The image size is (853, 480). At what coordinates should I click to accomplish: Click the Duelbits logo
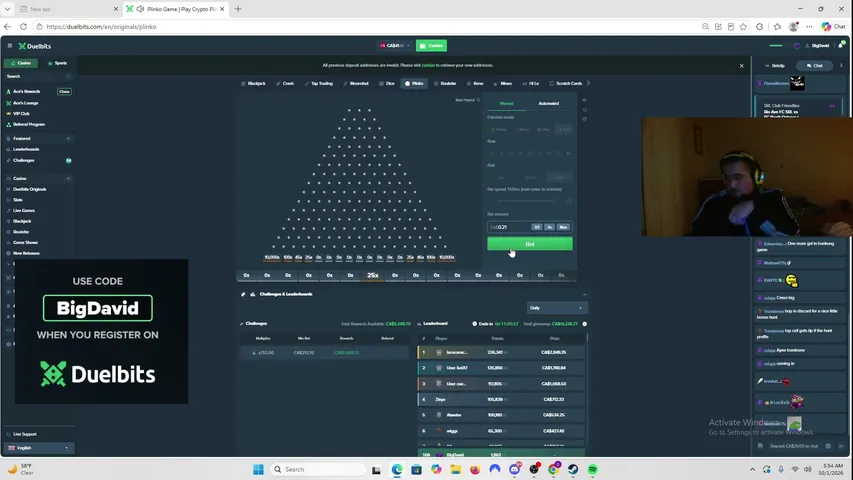[35, 46]
